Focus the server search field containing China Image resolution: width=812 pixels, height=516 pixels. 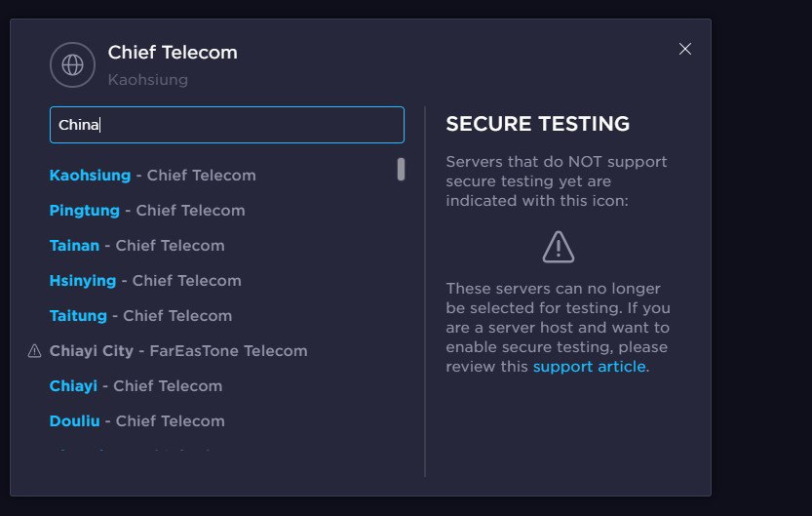click(226, 125)
